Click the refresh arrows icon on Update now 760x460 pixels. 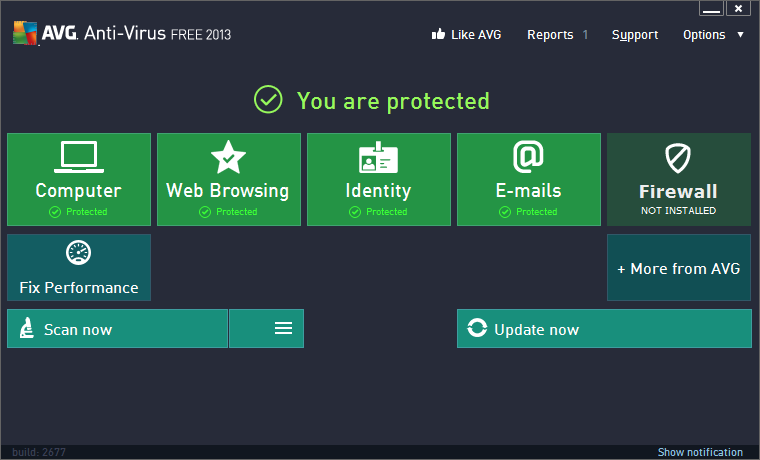point(477,329)
